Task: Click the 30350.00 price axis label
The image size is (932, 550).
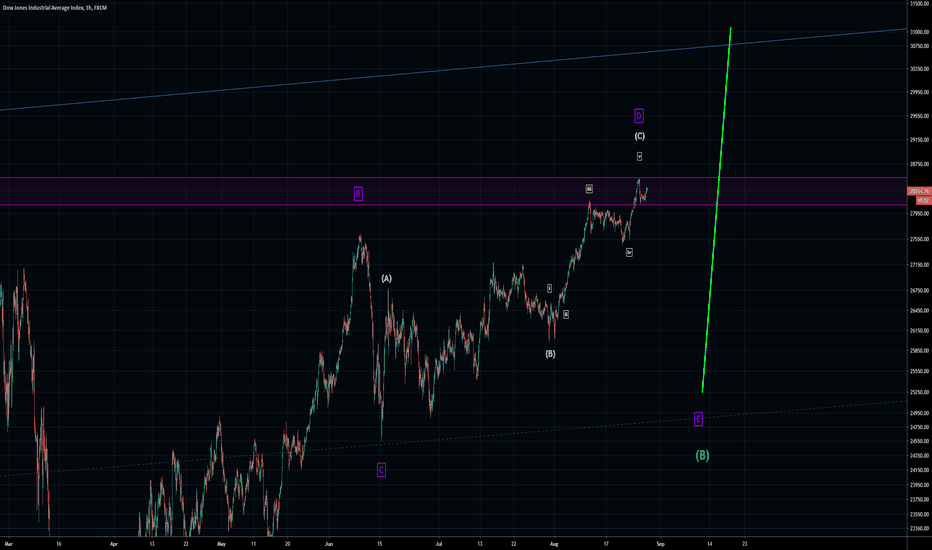Action: tap(919, 69)
